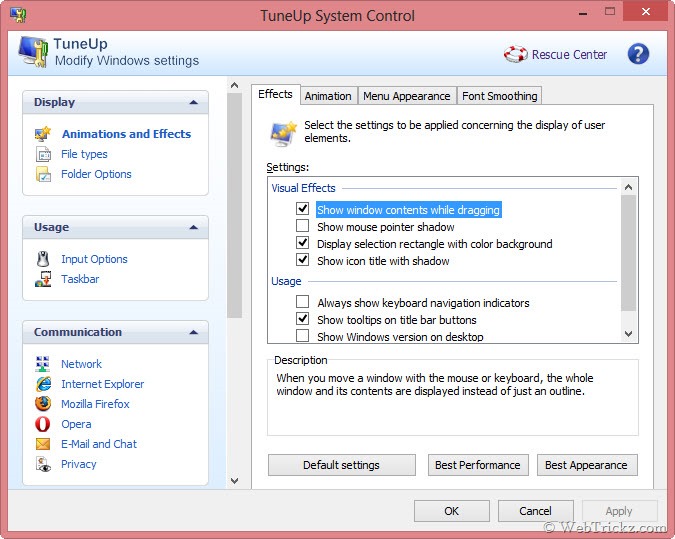Click the Apply button

619,511
